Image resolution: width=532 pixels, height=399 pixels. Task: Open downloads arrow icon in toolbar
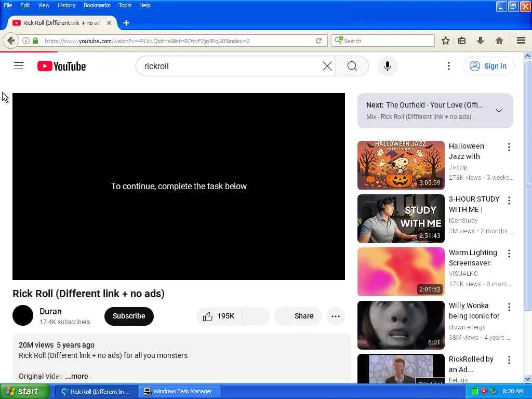[x=481, y=41]
